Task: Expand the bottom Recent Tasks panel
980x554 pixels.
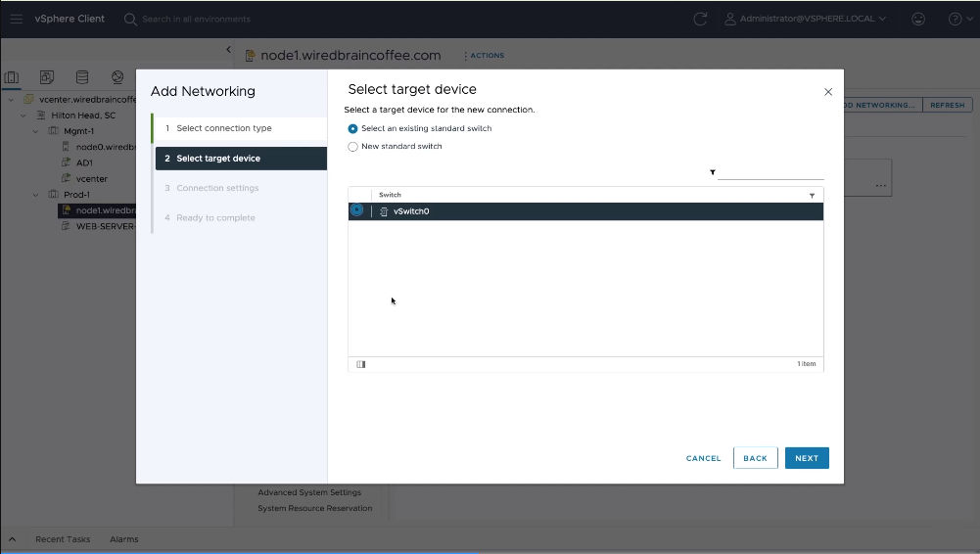Action: pyautogui.click(x=13, y=539)
